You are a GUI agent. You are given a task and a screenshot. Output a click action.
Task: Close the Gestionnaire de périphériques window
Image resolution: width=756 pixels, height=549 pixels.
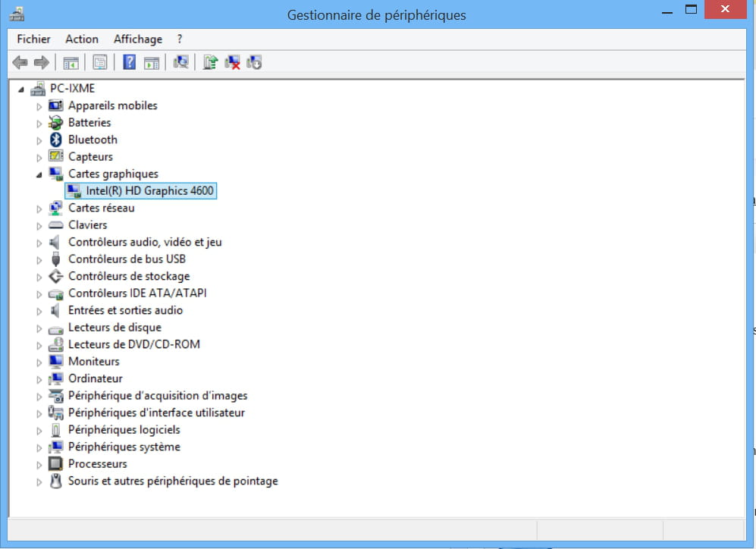point(725,10)
